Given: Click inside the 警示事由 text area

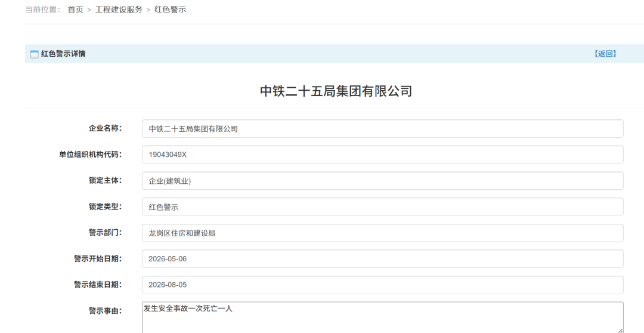Looking at the screenshot, I should [x=382, y=317].
